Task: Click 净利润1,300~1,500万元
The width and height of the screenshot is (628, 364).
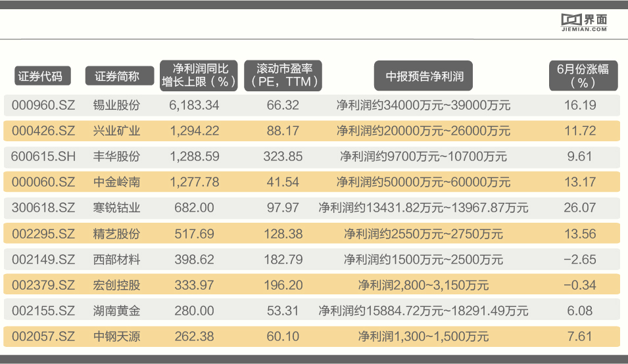Action: pyautogui.click(x=423, y=336)
